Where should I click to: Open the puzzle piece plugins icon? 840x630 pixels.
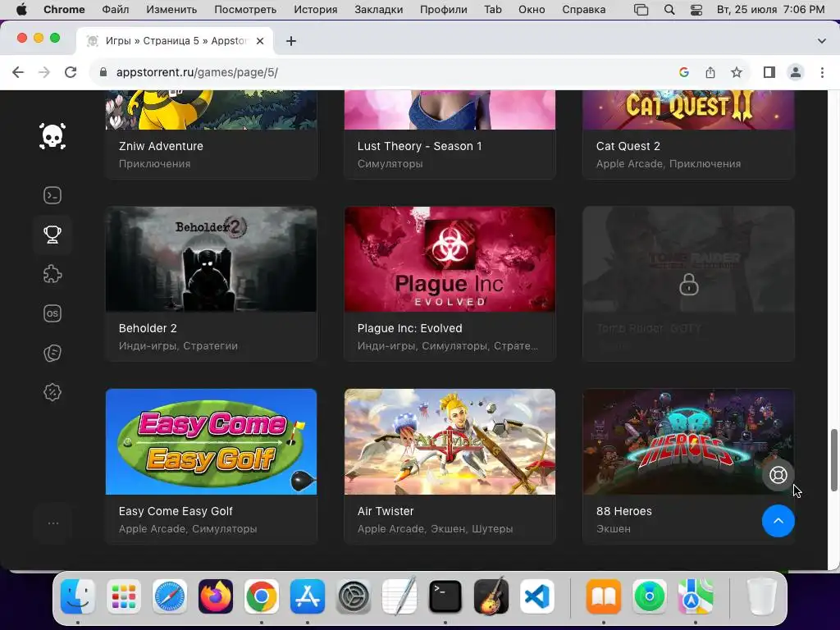pyautogui.click(x=52, y=274)
